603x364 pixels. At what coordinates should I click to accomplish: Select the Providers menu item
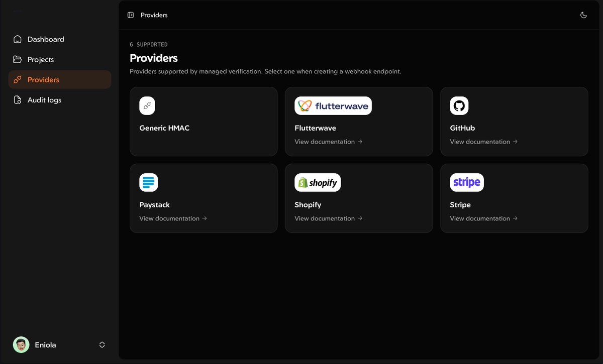click(x=60, y=80)
